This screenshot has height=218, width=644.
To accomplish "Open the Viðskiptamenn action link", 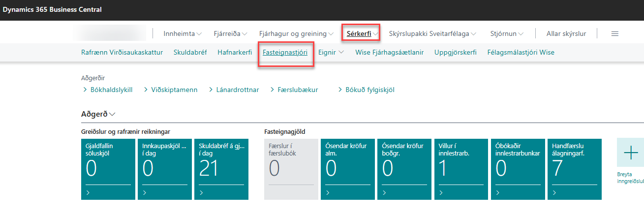I will [175, 90].
